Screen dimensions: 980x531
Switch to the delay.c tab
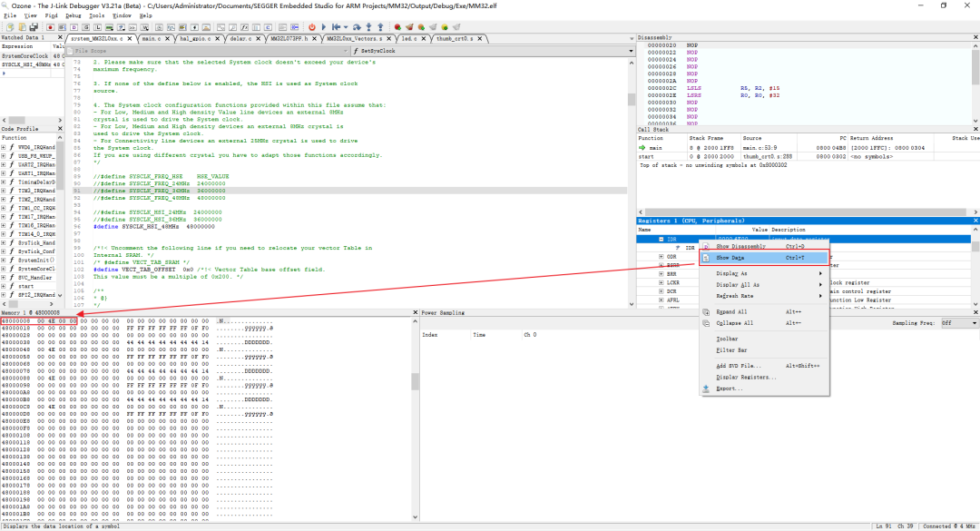coord(240,39)
